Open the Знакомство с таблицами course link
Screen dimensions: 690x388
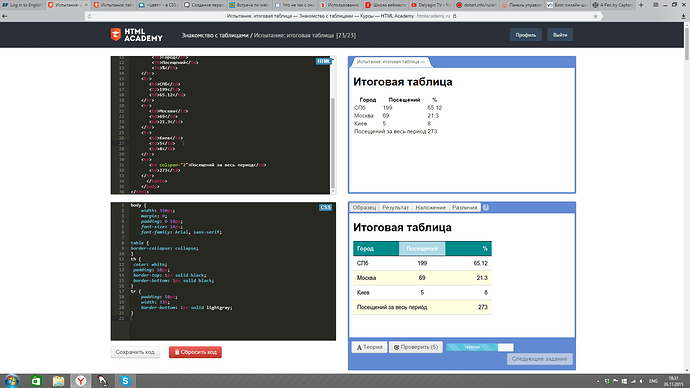(215, 35)
